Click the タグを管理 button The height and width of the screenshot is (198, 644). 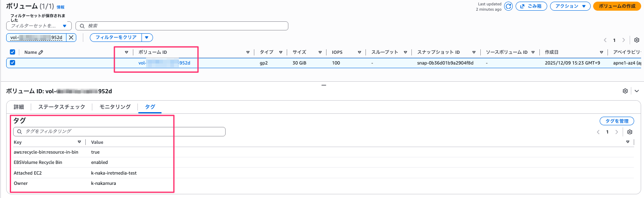[x=617, y=121]
